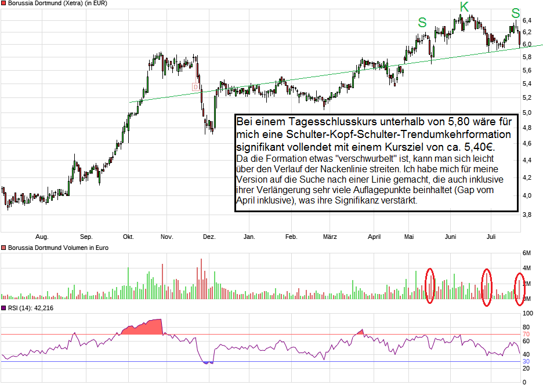Click the 'Borussia Dortmund Volumen in Euro' label
This screenshot has width=543, height=392.
coord(58,248)
